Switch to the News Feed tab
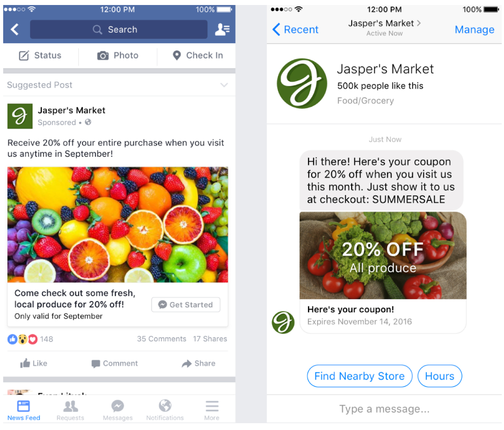The image size is (504, 430). coord(24,410)
